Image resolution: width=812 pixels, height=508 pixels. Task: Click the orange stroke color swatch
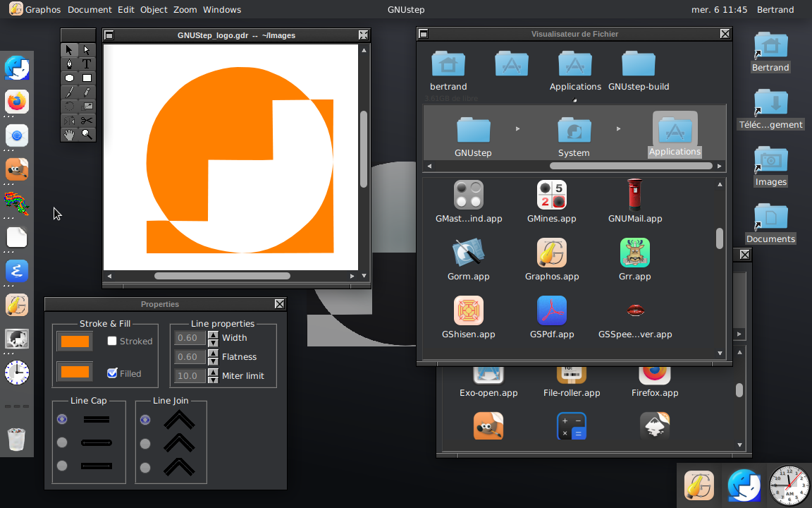(75, 341)
